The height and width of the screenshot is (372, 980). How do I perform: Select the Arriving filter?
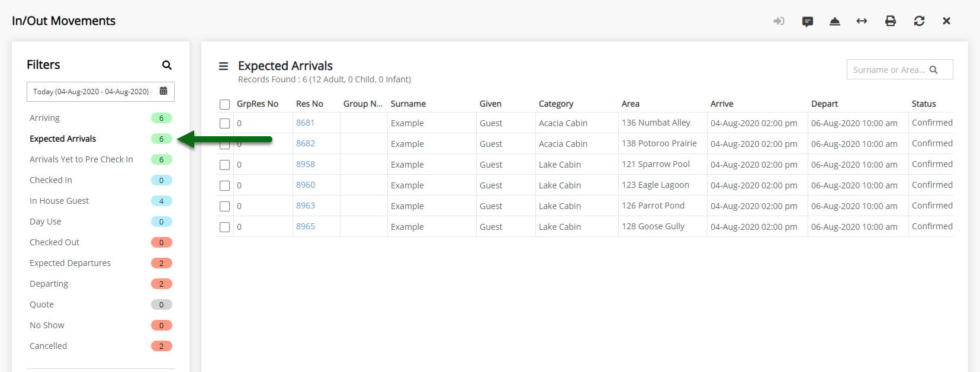click(x=44, y=118)
